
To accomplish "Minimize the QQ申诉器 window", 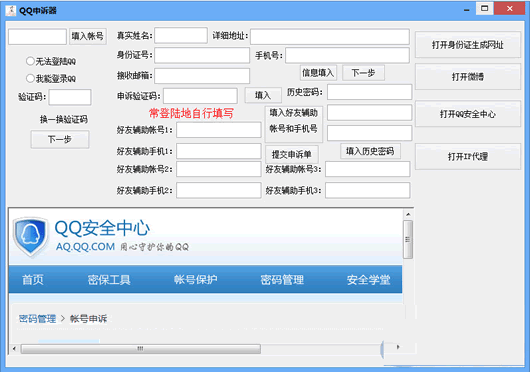I will (467, 10).
